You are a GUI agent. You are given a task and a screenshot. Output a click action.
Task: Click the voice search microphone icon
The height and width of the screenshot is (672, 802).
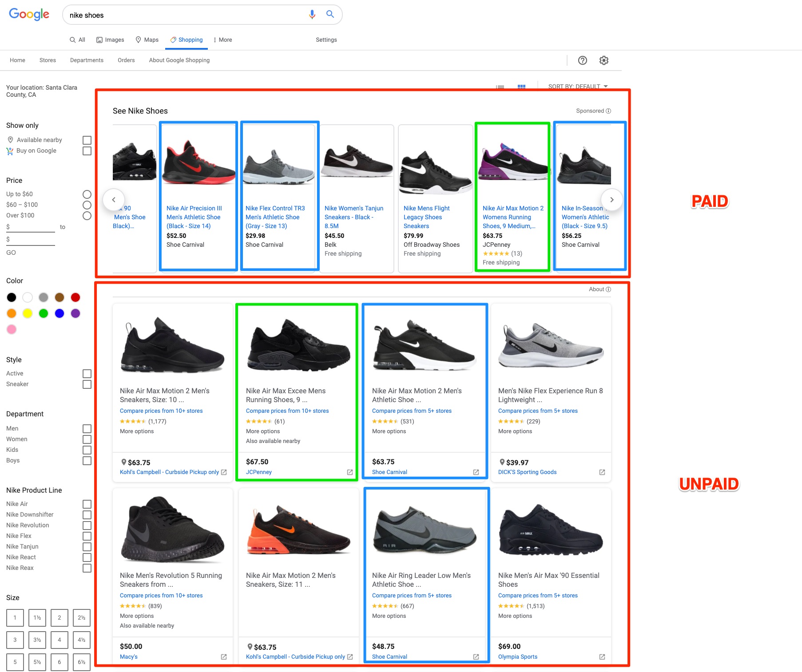click(x=312, y=15)
